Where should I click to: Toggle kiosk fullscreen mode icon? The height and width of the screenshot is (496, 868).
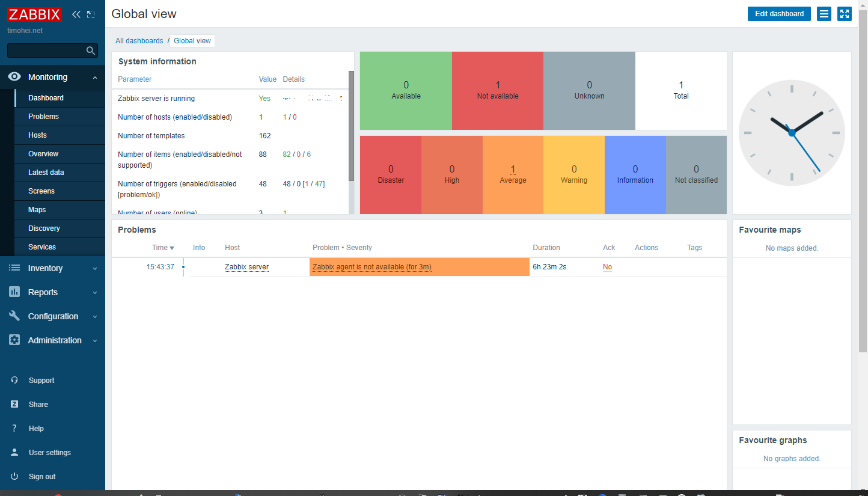click(x=845, y=14)
